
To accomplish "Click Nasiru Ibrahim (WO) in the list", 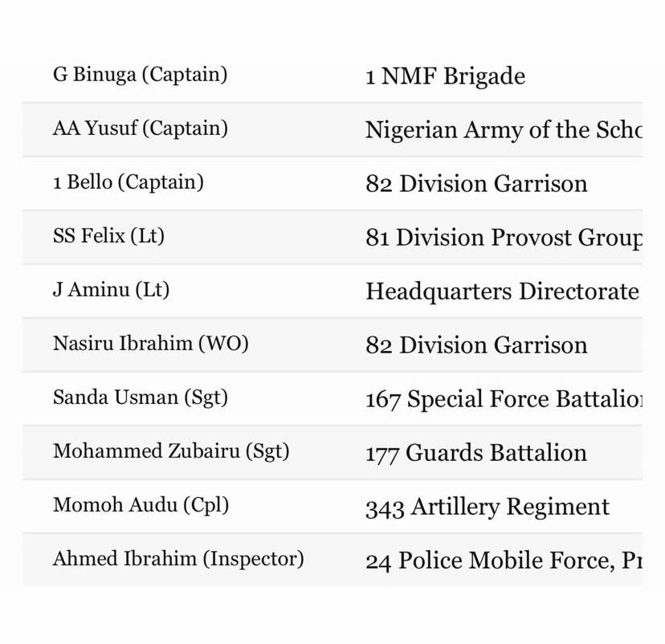I will pos(151,344).
